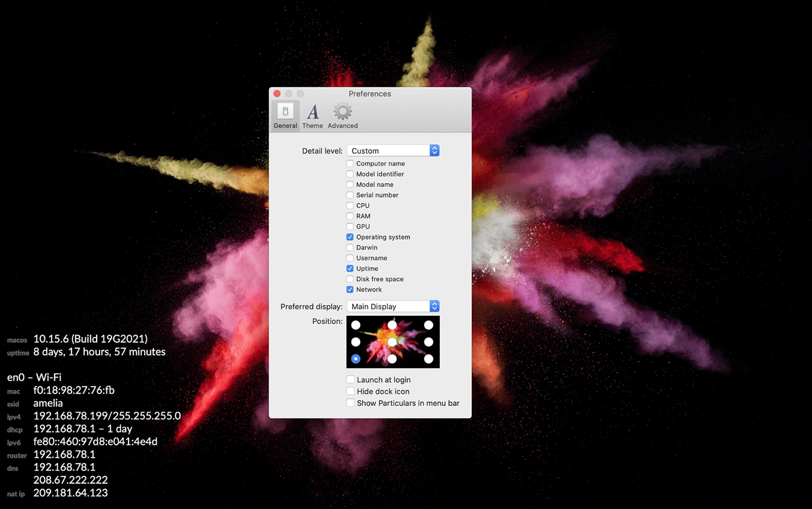Check the Username option
The height and width of the screenshot is (509, 812).
click(x=350, y=258)
